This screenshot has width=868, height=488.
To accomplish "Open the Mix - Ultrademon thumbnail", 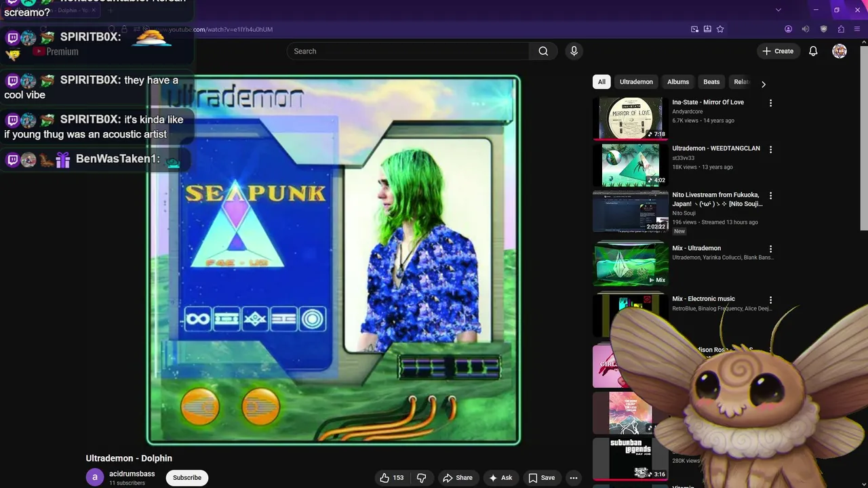I will pyautogui.click(x=631, y=264).
